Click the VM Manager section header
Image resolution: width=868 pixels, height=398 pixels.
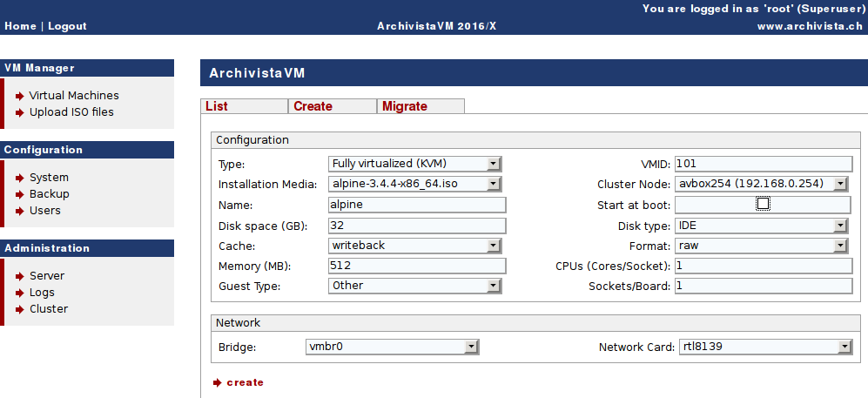click(87, 68)
